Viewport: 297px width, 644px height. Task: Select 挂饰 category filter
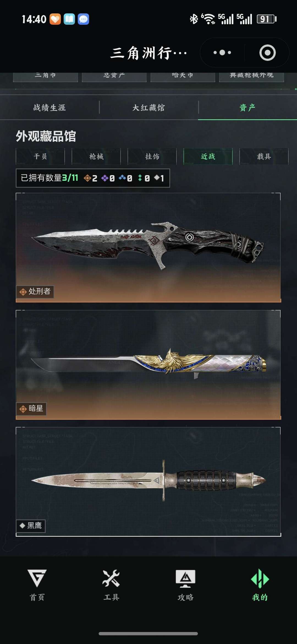pyautogui.click(x=152, y=156)
